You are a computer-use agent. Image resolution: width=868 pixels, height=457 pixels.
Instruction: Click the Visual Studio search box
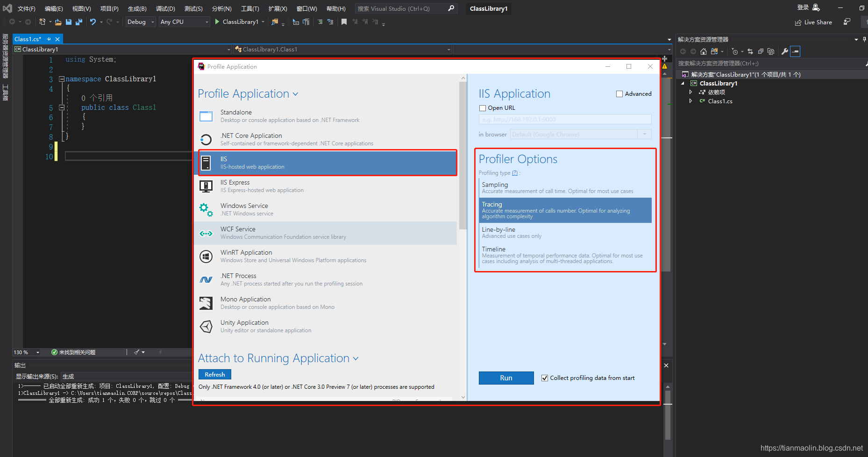tap(406, 8)
